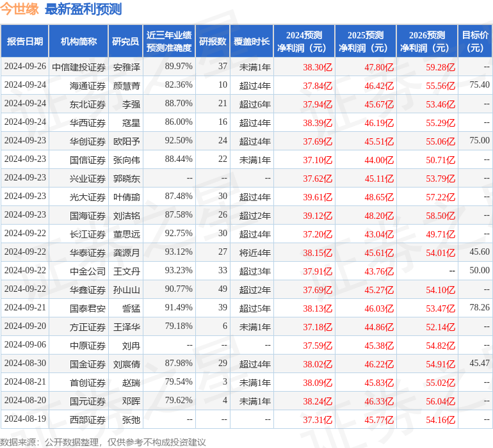Click the 最新盈利预测 heading
The width and height of the screenshot is (493, 448).
tap(83, 9)
